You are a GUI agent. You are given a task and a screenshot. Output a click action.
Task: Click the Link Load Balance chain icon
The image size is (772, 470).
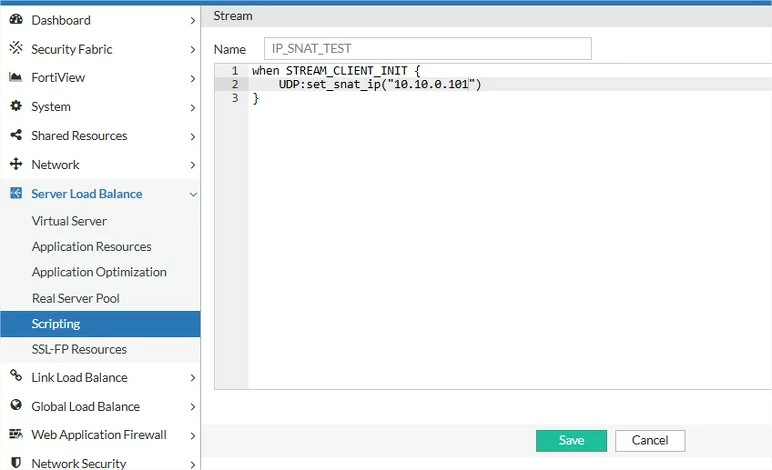[16, 376]
